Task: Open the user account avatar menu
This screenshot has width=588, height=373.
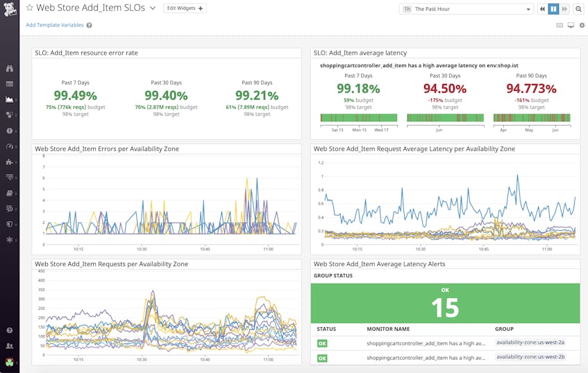Action: coord(10,362)
